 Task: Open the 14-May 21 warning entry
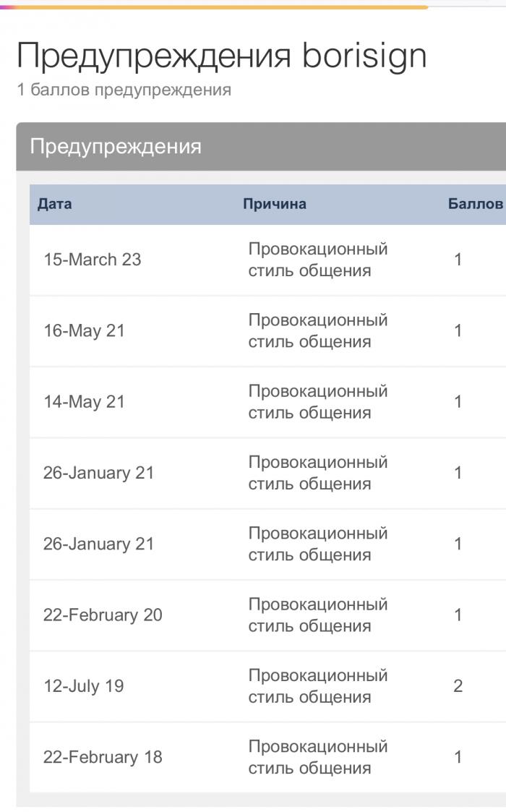(267, 402)
